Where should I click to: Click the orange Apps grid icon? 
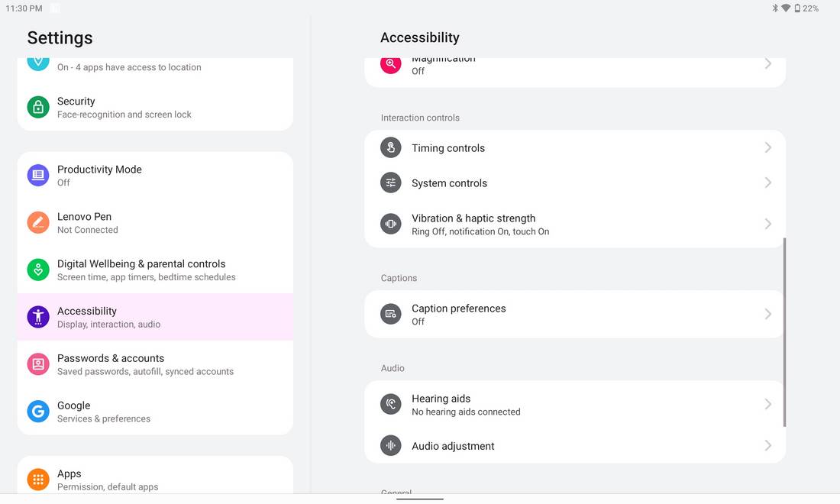(x=38, y=480)
